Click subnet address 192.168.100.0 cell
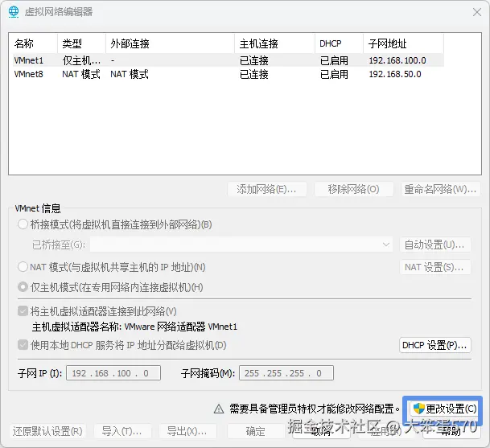The height and width of the screenshot is (448, 490). click(x=397, y=60)
